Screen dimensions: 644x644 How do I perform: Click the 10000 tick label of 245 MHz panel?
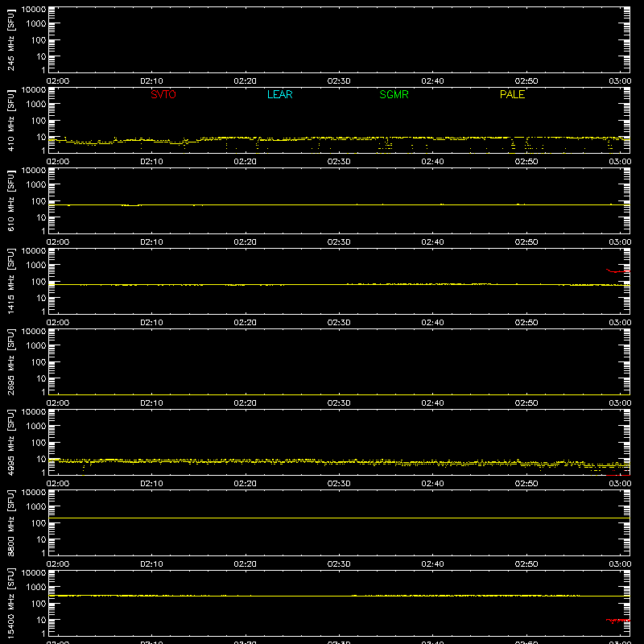click(x=34, y=9)
